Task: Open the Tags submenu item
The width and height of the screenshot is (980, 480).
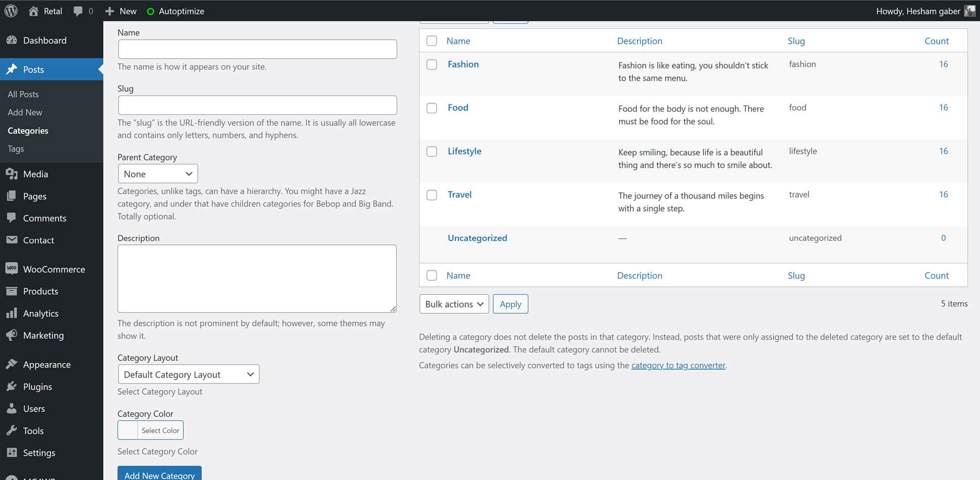Action: 16,148
